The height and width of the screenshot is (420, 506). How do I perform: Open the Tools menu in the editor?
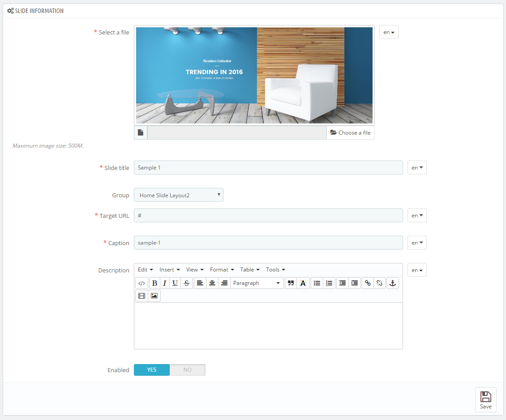pos(275,270)
